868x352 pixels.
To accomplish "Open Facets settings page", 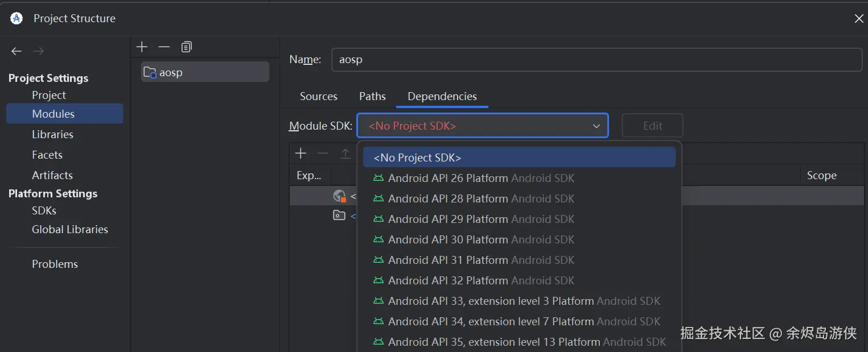I will pos(47,155).
